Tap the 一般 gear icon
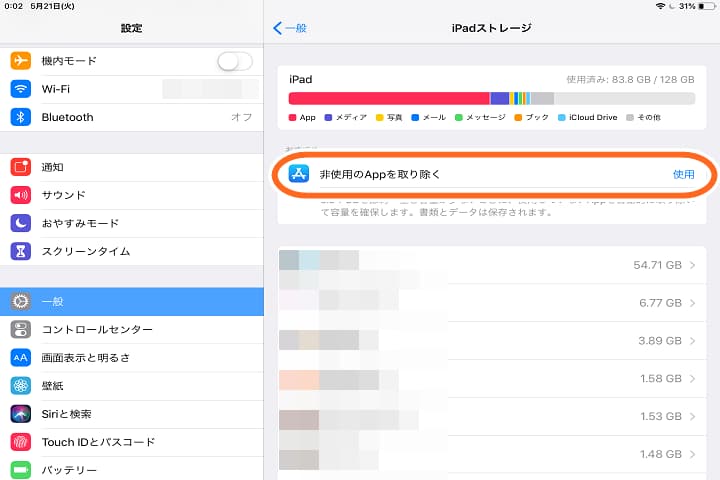This screenshot has height=480, width=720. click(21, 301)
